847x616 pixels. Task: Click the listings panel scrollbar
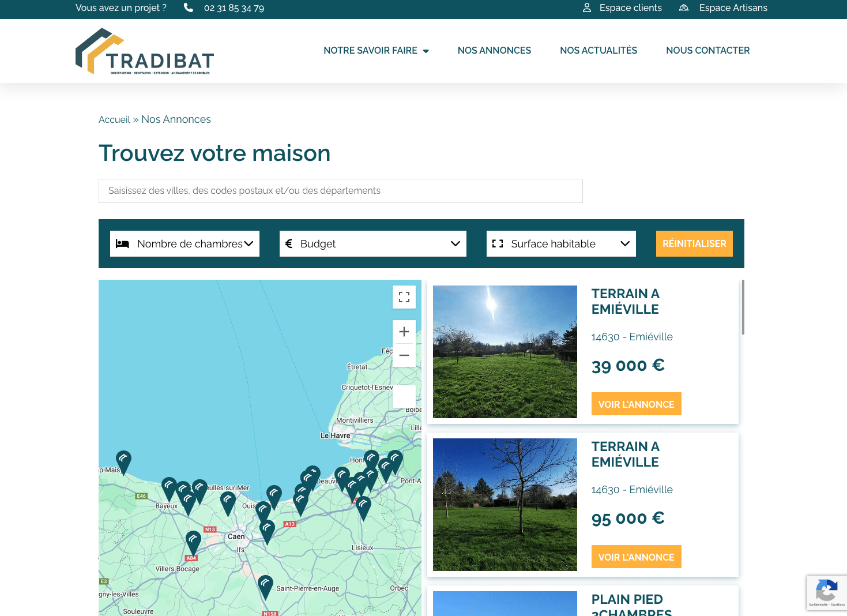tap(743, 307)
